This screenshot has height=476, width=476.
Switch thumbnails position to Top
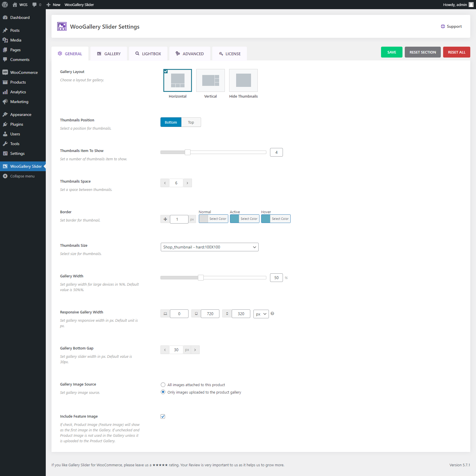point(191,122)
